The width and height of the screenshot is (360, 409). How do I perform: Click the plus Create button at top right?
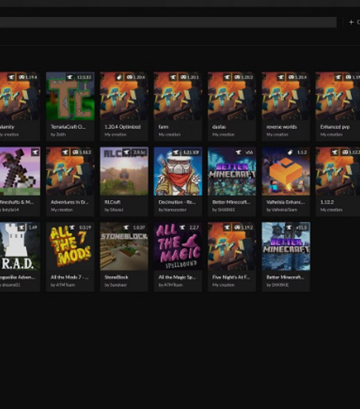pos(353,22)
